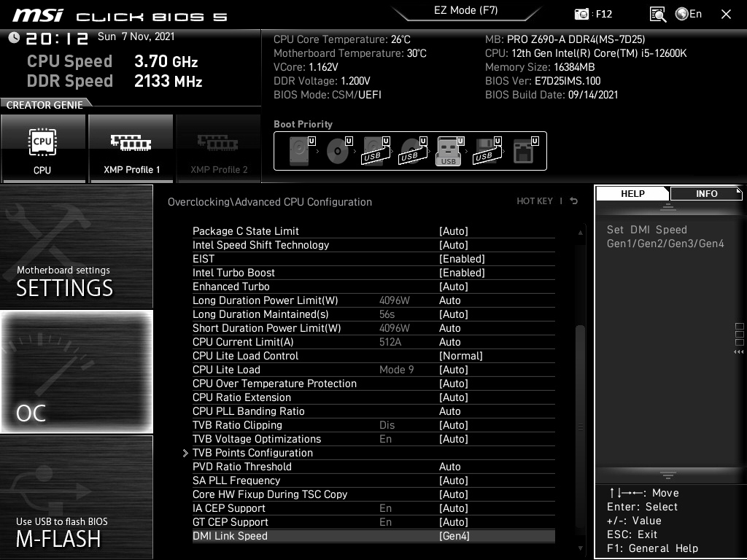
Task: Open the OC overclocking panel
Action: point(76,372)
